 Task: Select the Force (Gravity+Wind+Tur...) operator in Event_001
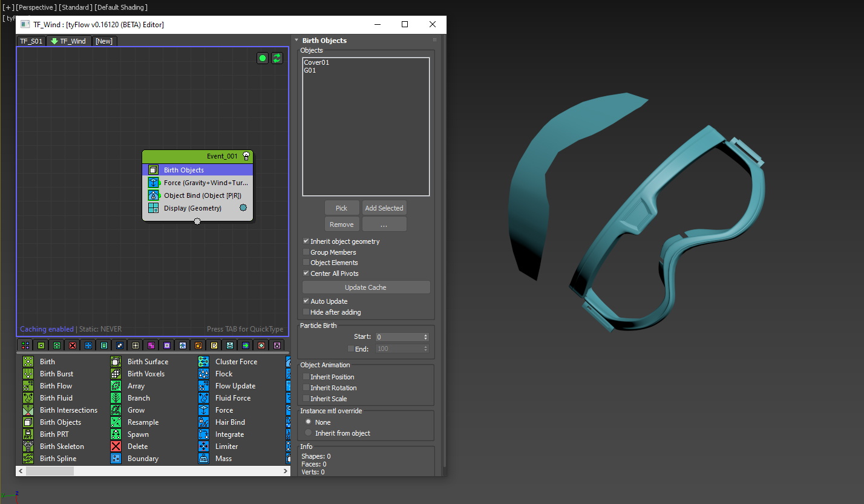198,182
